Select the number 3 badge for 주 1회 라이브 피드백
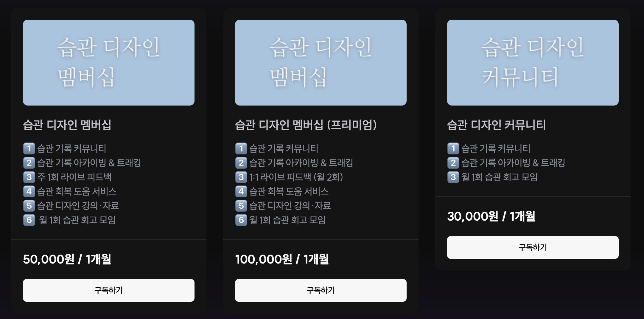 point(29,177)
